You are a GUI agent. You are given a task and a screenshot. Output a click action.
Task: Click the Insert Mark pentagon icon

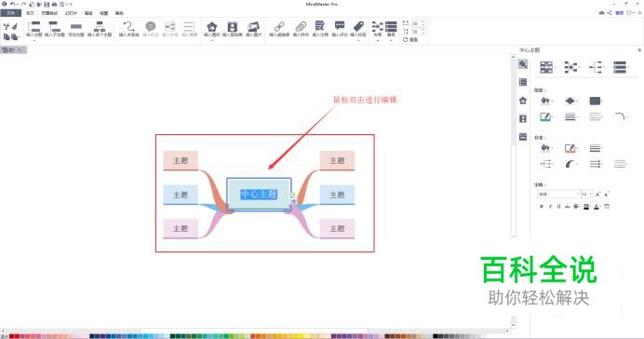(212, 27)
